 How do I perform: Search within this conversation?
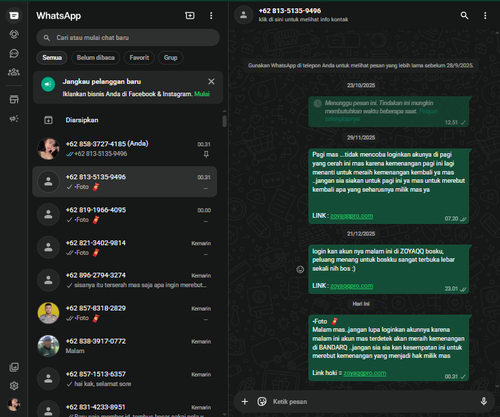[464, 15]
